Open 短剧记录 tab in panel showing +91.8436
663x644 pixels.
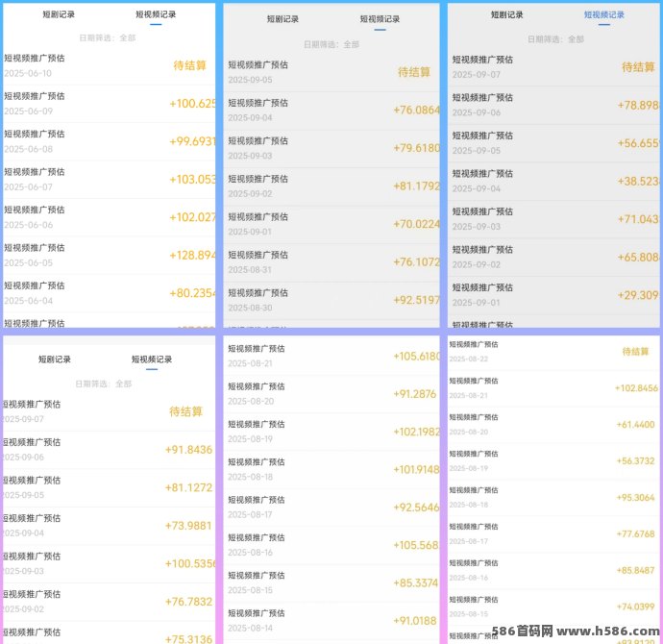[55, 359]
